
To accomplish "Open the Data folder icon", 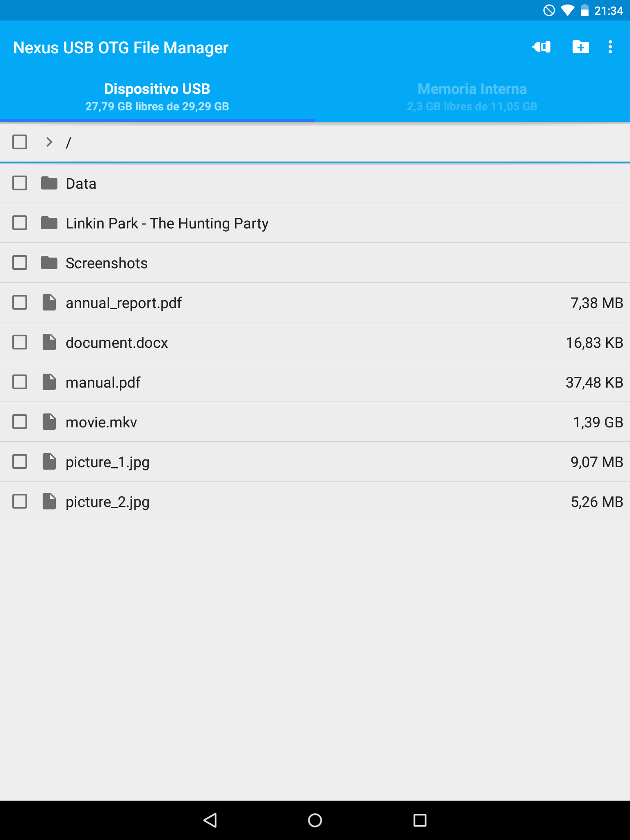I will [x=49, y=183].
